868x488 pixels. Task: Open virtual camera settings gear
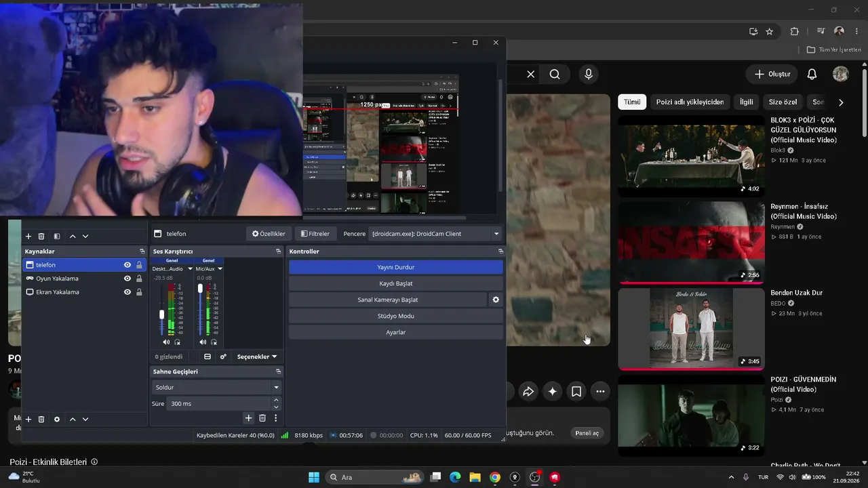496,300
